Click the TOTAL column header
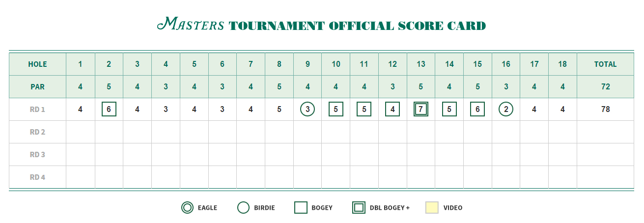The width and height of the screenshot is (644, 223). [x=605, y=64]
